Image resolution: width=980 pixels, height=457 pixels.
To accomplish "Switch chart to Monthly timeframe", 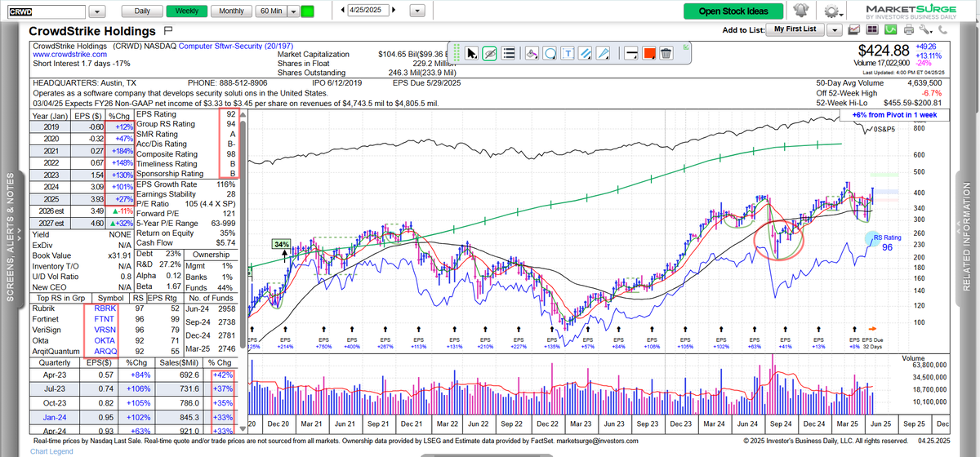I will tap(231, 11).
